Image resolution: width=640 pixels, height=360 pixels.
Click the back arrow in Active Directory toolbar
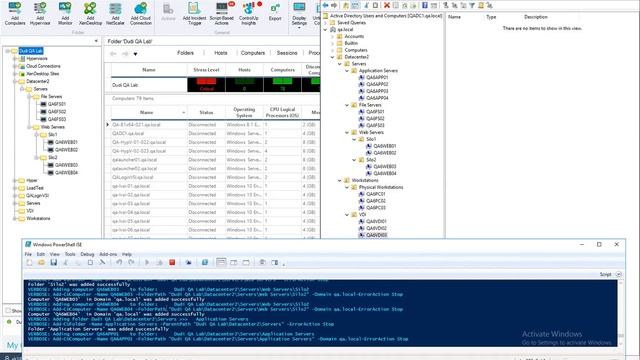(x=325, y=5)
